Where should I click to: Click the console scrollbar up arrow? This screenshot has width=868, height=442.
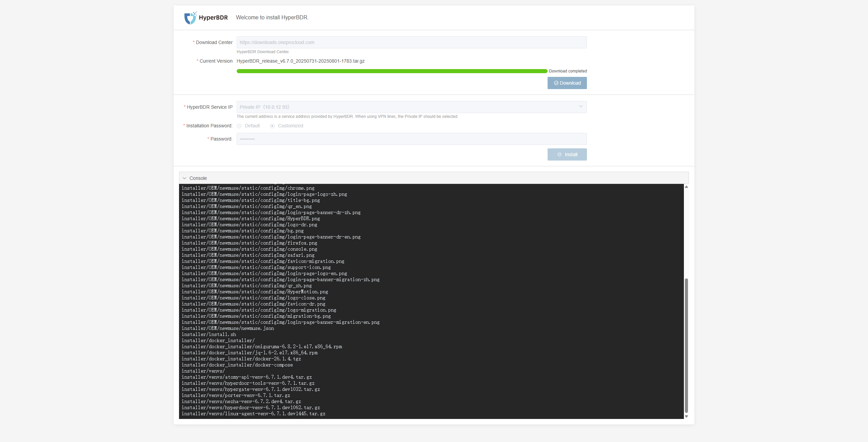686,187
